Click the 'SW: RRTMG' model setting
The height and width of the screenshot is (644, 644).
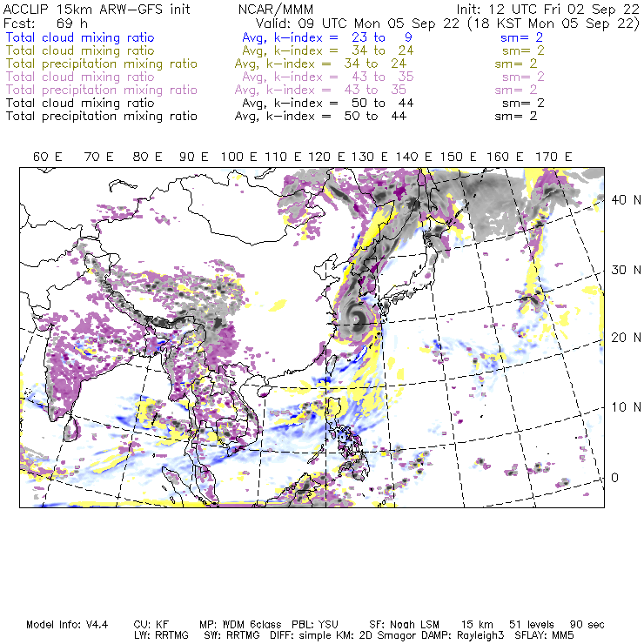click(232, 636)
